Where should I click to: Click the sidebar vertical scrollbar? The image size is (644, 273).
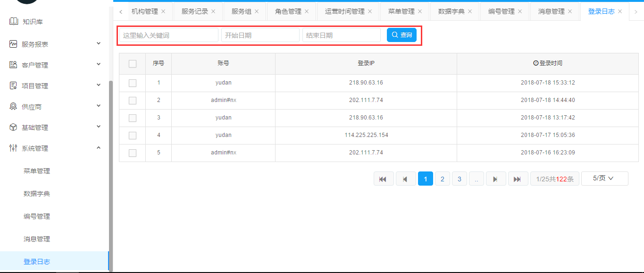tap(111, 175)
